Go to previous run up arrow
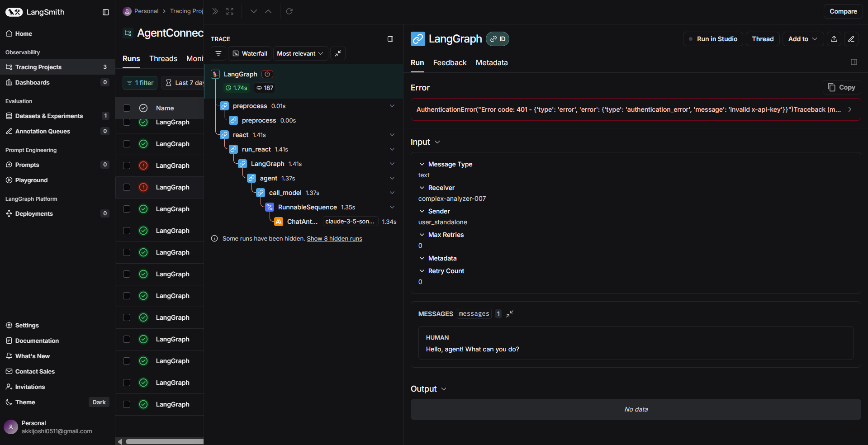 pos(268,11)
